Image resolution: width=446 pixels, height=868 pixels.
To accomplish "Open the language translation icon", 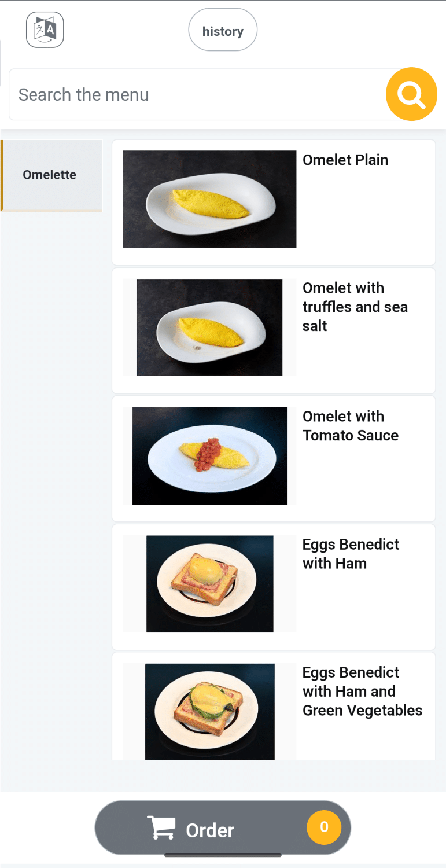I will (45, 30).
